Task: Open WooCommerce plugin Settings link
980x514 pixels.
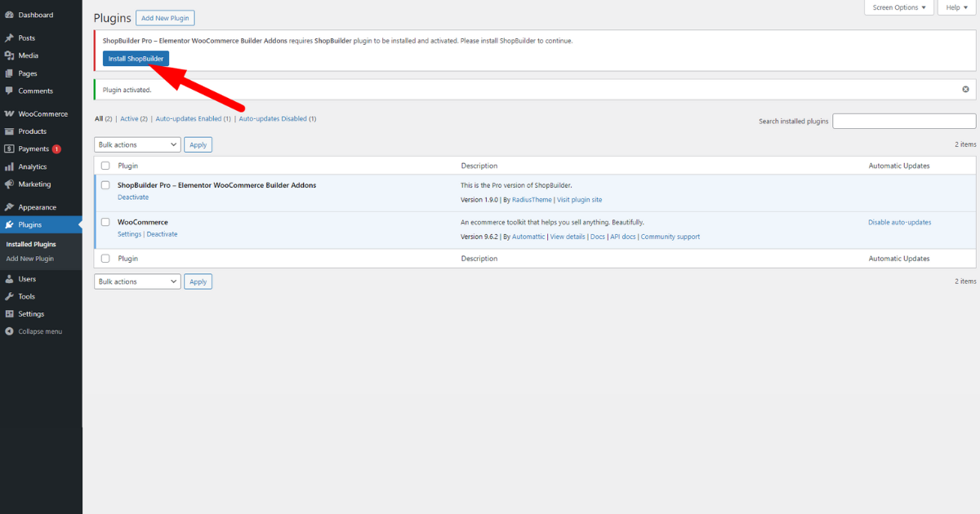Action: (x=129, y=234)
